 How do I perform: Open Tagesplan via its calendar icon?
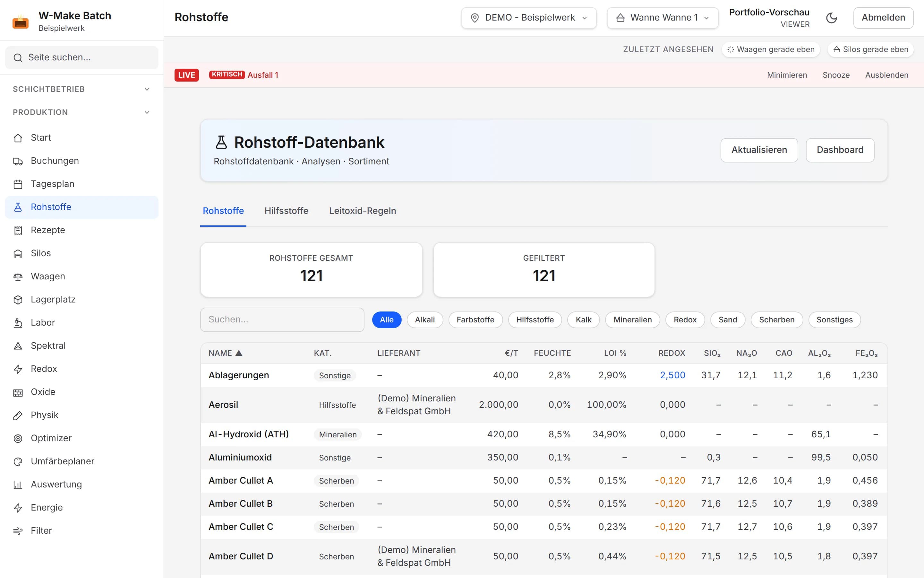18,184
